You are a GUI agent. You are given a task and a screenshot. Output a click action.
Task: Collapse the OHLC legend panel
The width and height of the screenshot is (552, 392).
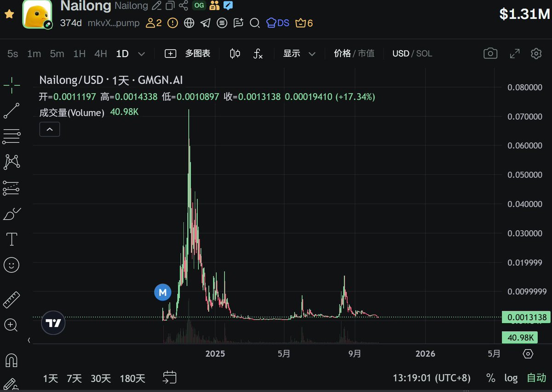point(49,129)
